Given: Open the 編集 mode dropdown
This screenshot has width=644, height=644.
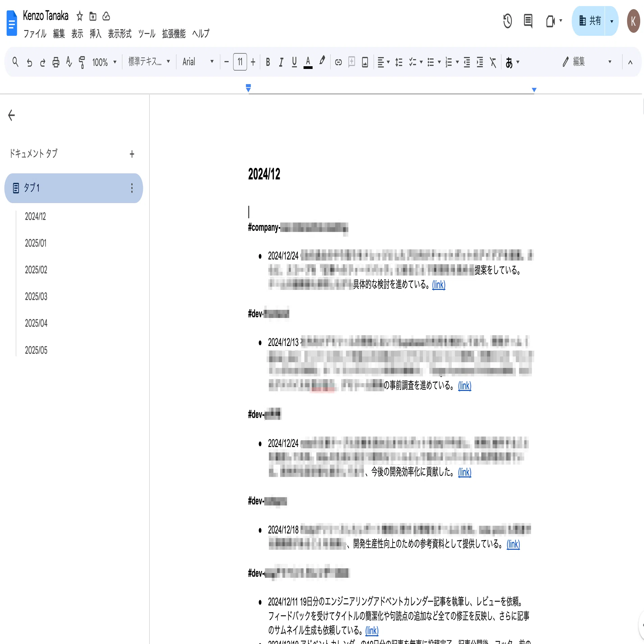Looking at the screenshot, I should (x=587, y=61).
